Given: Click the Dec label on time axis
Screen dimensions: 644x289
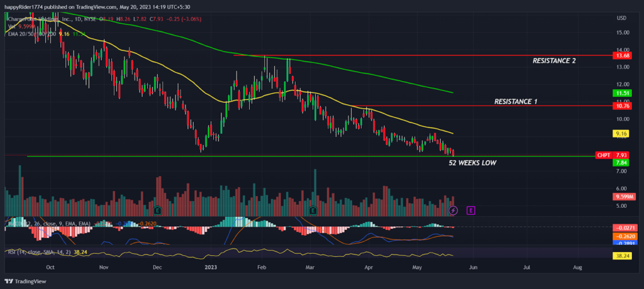Looking at the screenshot, I should click(x=157, y=267).
